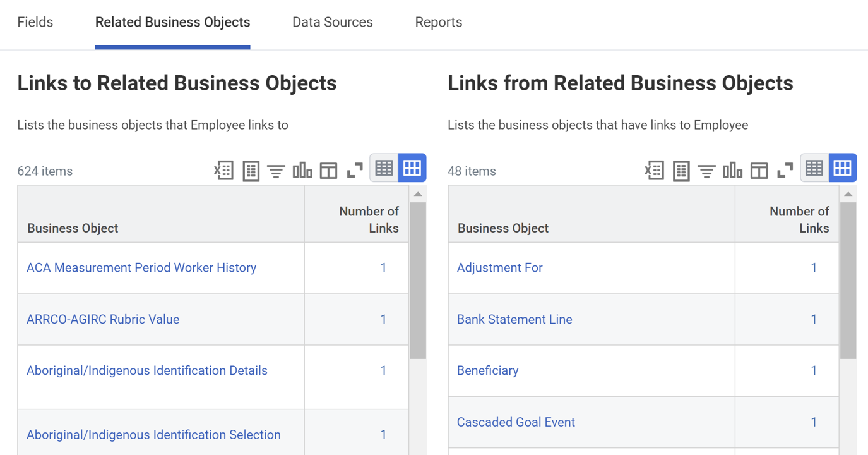
Task: Show chart view for Links from table
Action: [x=732, y=170]
